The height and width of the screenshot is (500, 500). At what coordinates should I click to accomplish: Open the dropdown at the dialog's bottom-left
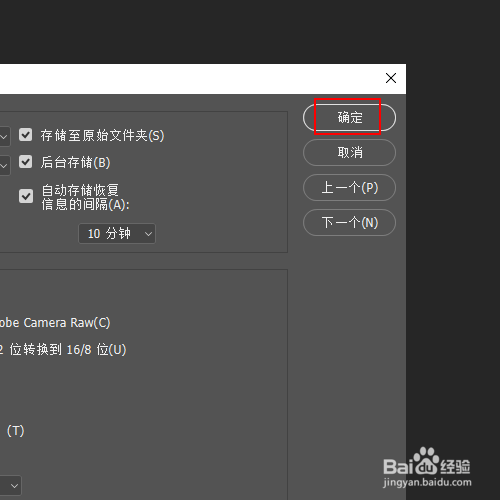(x=11, y=486)
